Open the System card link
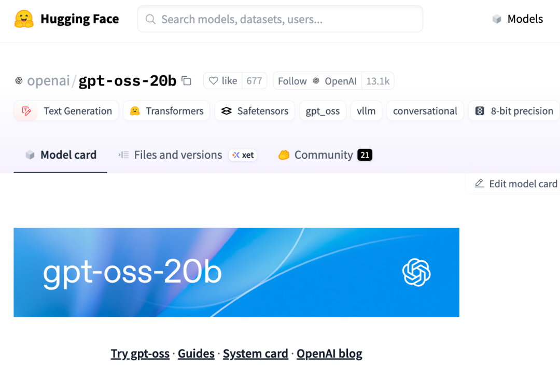560x392 pixels. tap(255, 354)
